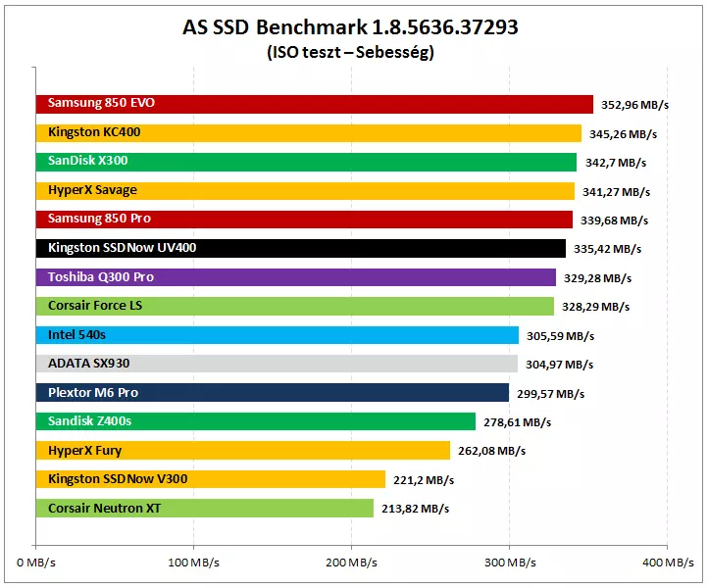Select the Kingston KC400 bar
Image resolution: width=708 pixels, height=588 pixels.
[308, 133]
